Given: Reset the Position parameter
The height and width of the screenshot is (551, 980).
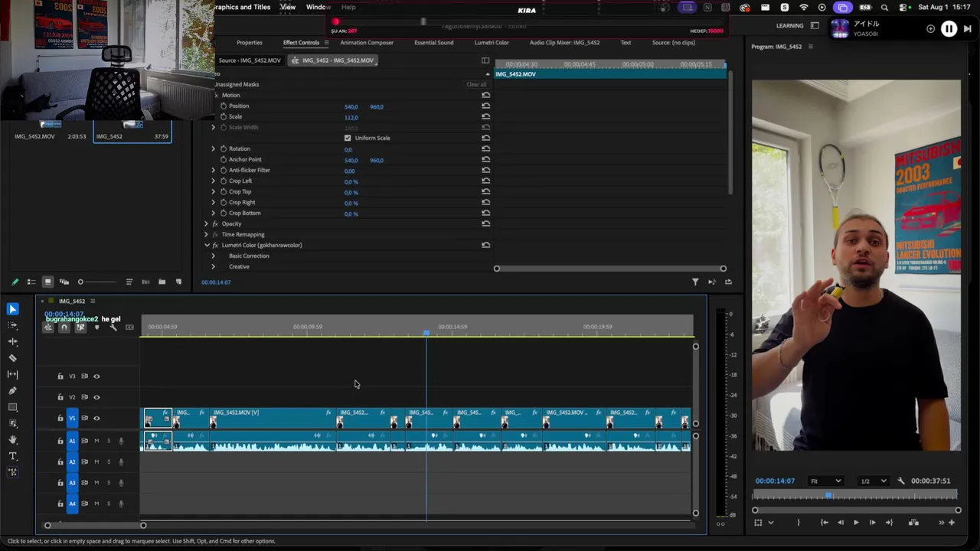Looking at the screenshot, I should pos(485,106).
